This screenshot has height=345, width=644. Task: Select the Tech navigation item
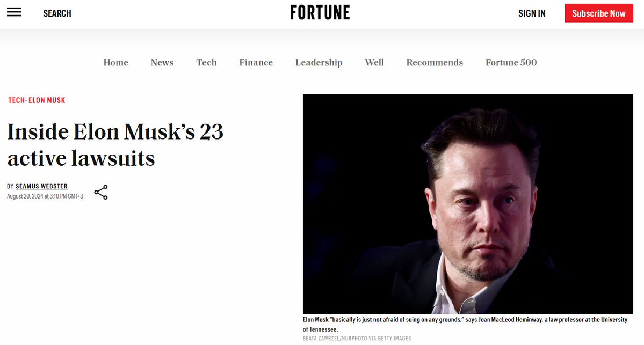206,62
